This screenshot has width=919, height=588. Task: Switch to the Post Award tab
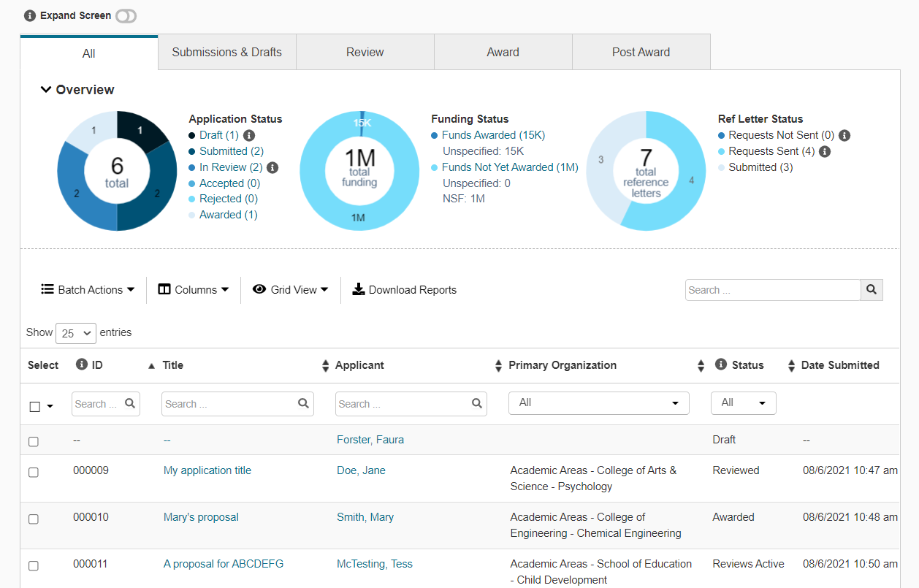point(641,51)
